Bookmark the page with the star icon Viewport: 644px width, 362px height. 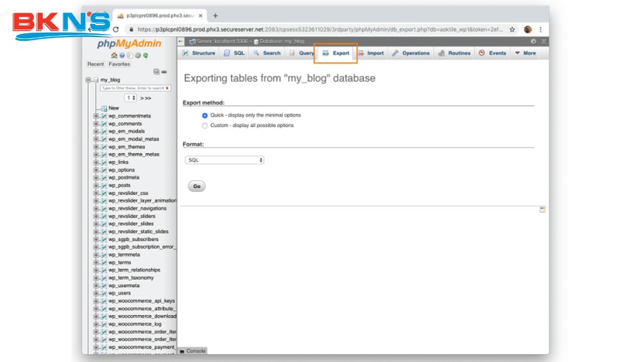point(512,30)
